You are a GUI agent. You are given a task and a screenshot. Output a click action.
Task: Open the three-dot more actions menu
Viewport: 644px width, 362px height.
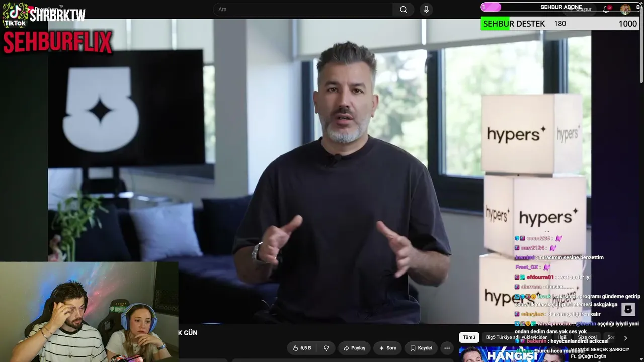[447, 348]
